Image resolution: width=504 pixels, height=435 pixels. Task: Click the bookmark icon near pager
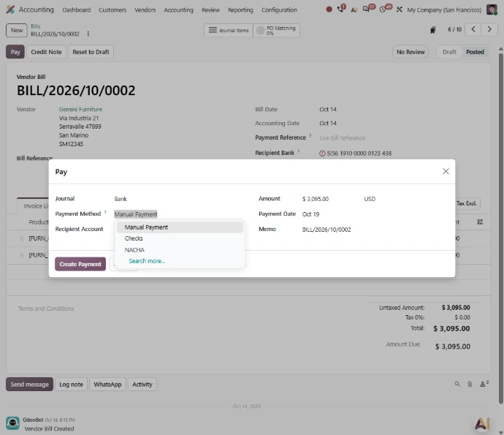433,30
